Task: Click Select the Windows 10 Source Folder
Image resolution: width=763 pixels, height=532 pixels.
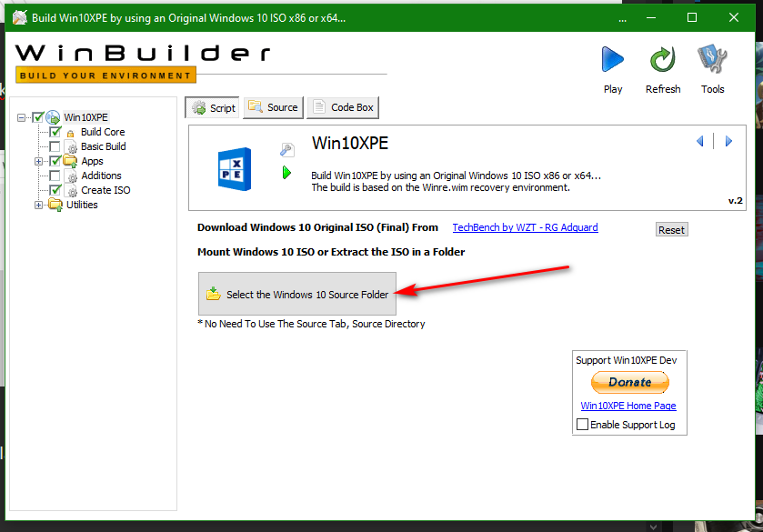Action: (x=297, y=294)
